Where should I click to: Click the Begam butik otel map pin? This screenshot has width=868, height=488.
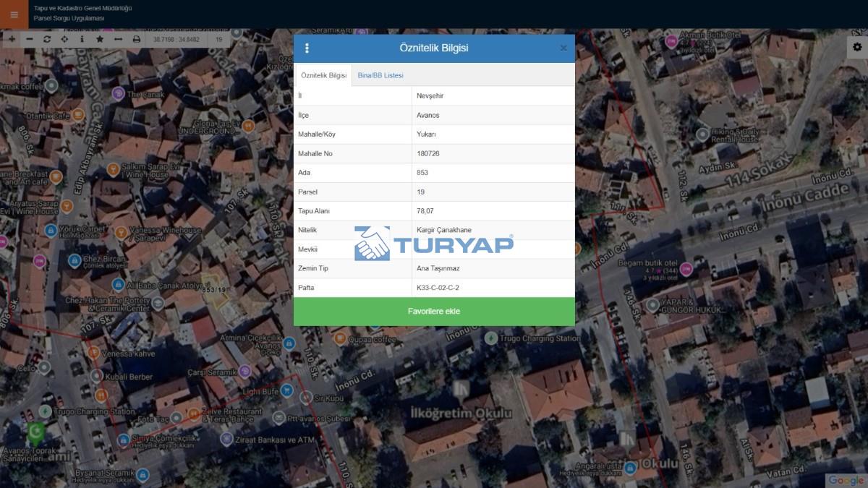[x=686, y=269]
